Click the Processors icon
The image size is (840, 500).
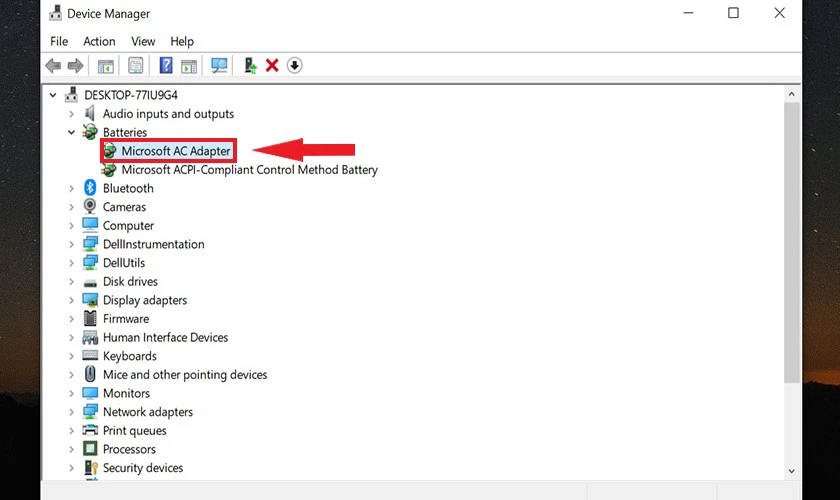point(90,449)
